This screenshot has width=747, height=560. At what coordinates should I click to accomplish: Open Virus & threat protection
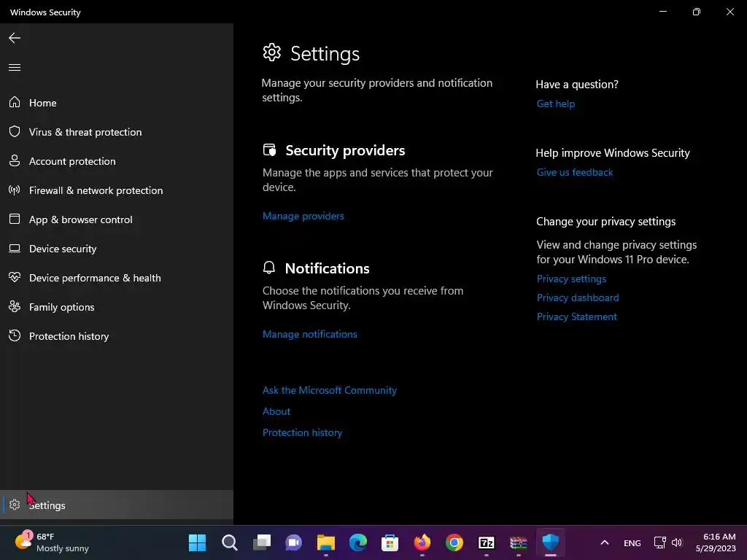(x=117, y=132)
